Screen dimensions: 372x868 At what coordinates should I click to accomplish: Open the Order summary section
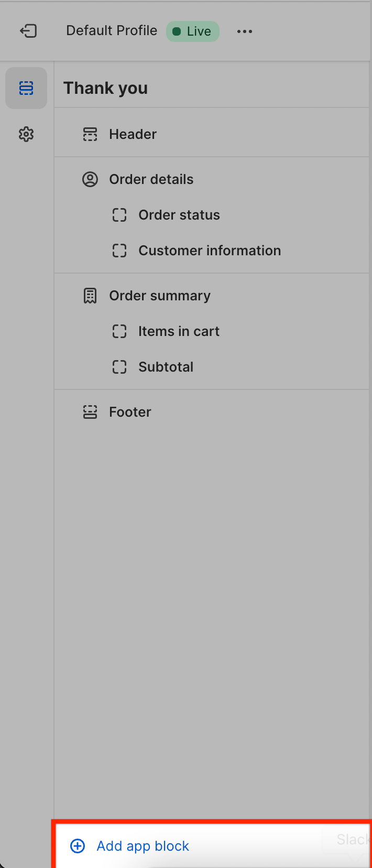160,296
